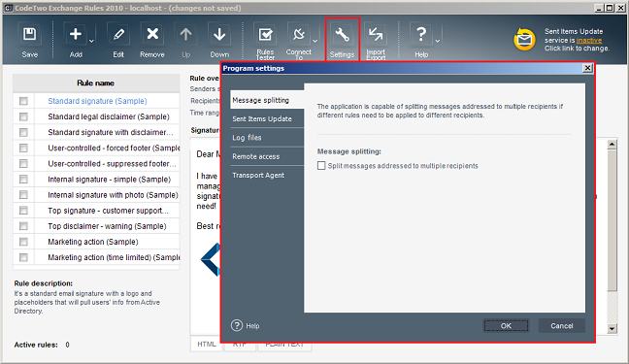Check Internal signature - simple (Sample) checkbox
This screenshot has width=629, height=364.
[x=23, y=180]
